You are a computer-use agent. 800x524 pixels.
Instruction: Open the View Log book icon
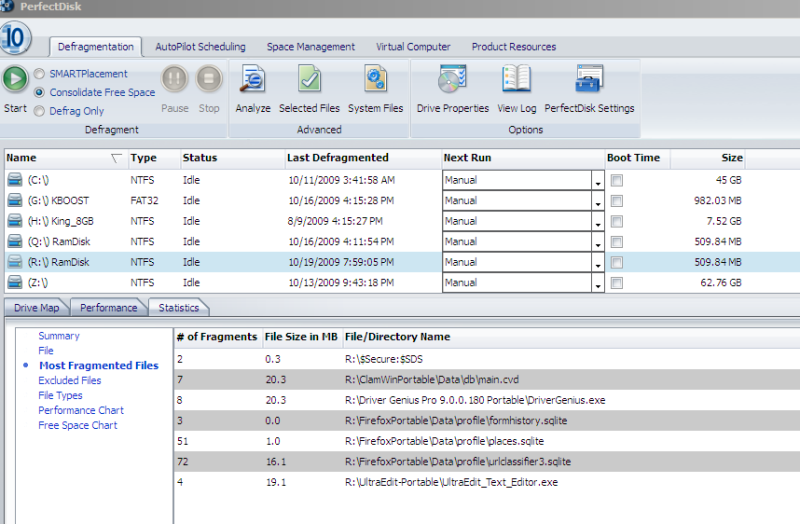click(516, 79)
